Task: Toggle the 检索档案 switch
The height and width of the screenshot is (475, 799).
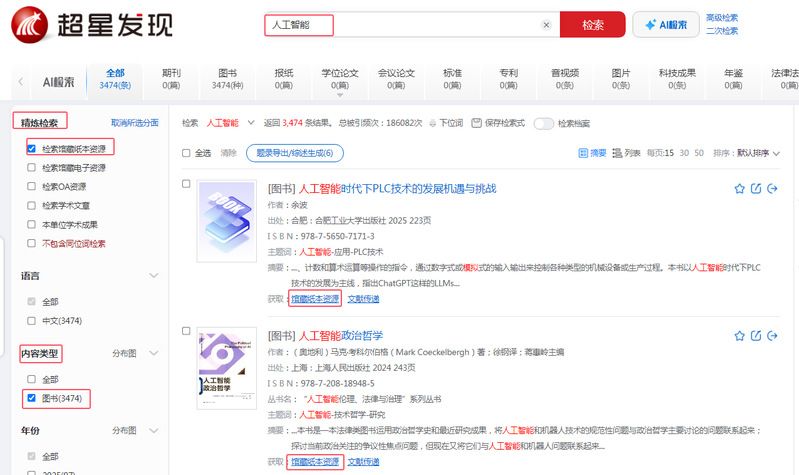Action: tap(544, 124)
